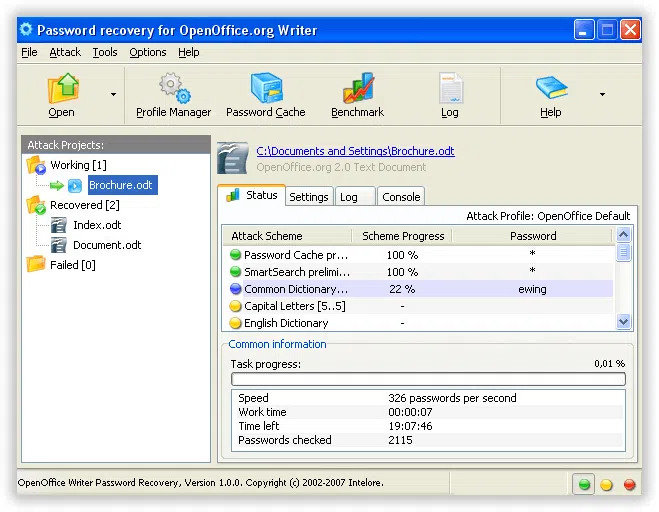659x512 pixels.
Task: Select Index.odt under Recovered
Action: coord(97,225)
